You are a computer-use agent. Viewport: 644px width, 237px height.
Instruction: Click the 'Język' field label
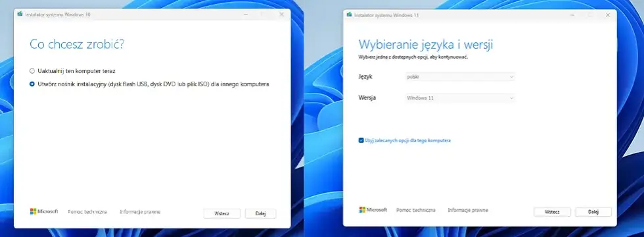click(365, 77)
